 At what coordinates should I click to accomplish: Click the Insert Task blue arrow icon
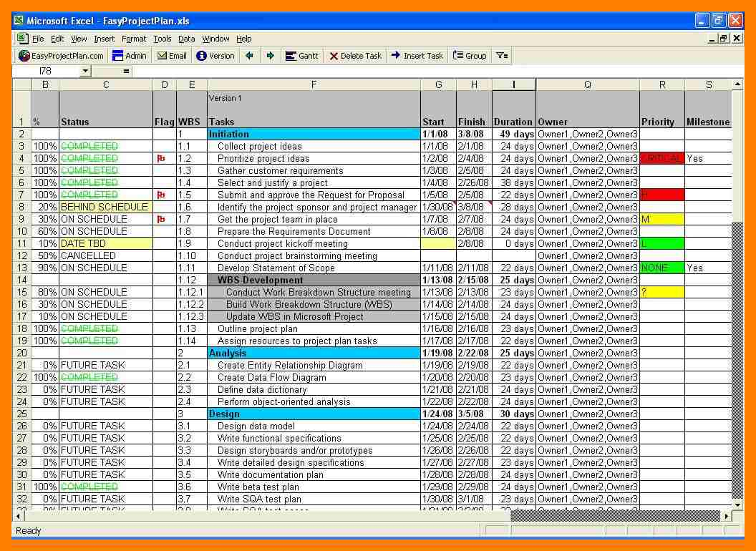pyautogui.click(x=394, y=55)
